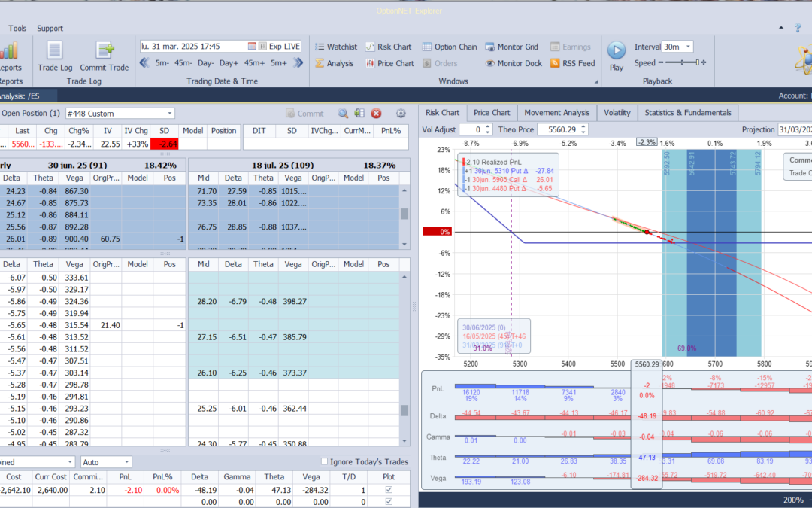Click the green export grid icon
Viewport: 812px width, 508px height.
359,114
